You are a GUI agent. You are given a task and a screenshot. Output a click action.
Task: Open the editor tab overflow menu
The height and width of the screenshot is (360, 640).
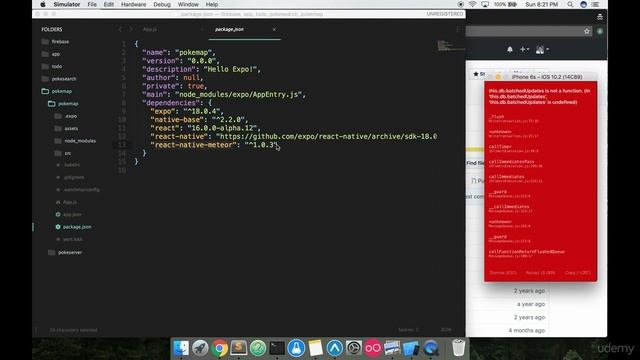pyautogui.click(x=457, y=29)
